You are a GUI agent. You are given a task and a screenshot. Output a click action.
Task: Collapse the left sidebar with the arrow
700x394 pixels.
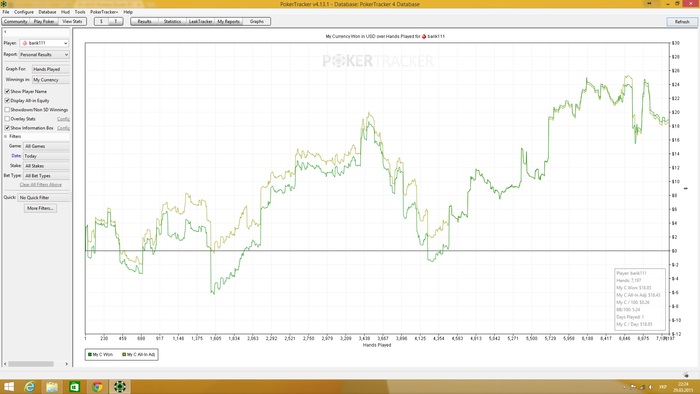(x=5, y=32)
